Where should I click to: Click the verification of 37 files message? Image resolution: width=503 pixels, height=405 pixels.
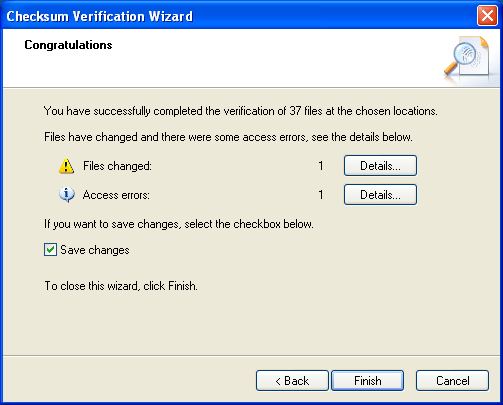(241, 111)
